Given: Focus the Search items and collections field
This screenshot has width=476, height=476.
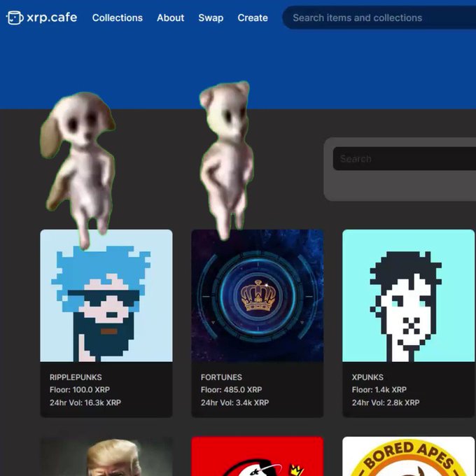Looking at the screenshot, I should [x=379, y=17].
